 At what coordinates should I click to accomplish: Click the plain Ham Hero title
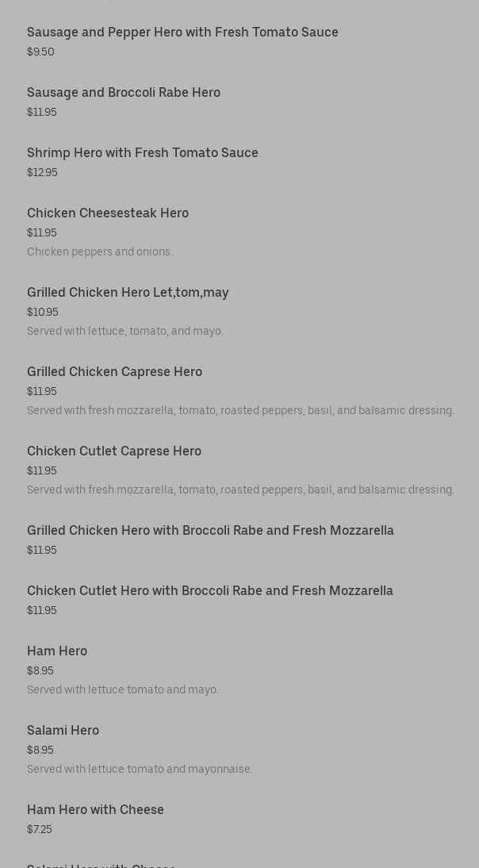[57, 651]
